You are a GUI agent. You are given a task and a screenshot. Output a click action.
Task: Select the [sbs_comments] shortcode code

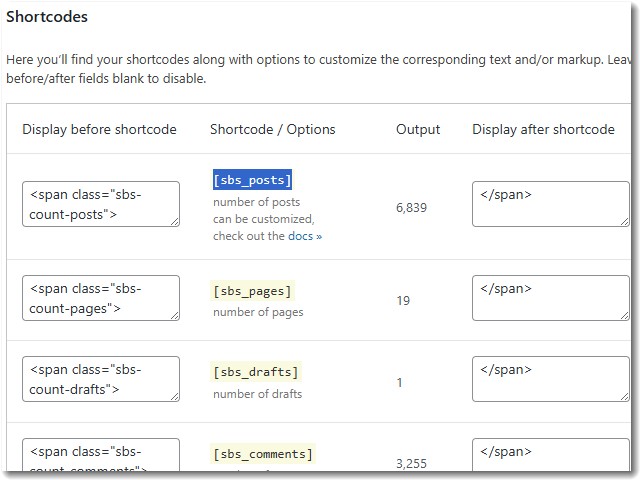(263, 454)
